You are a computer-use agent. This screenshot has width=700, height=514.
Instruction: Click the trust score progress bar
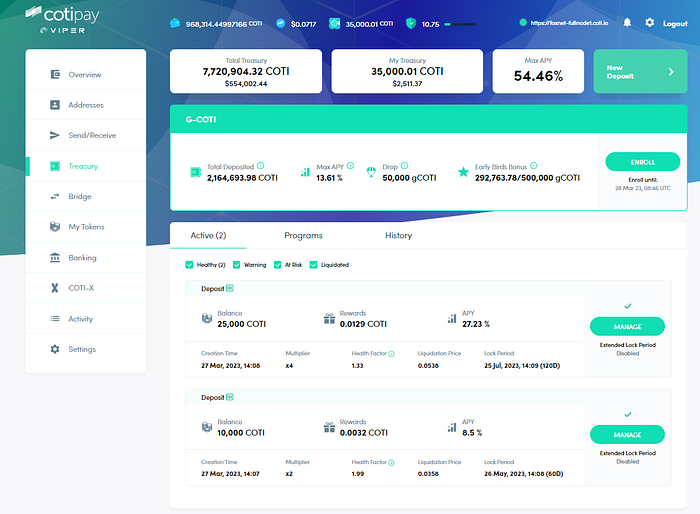click(x=460, y=24)
